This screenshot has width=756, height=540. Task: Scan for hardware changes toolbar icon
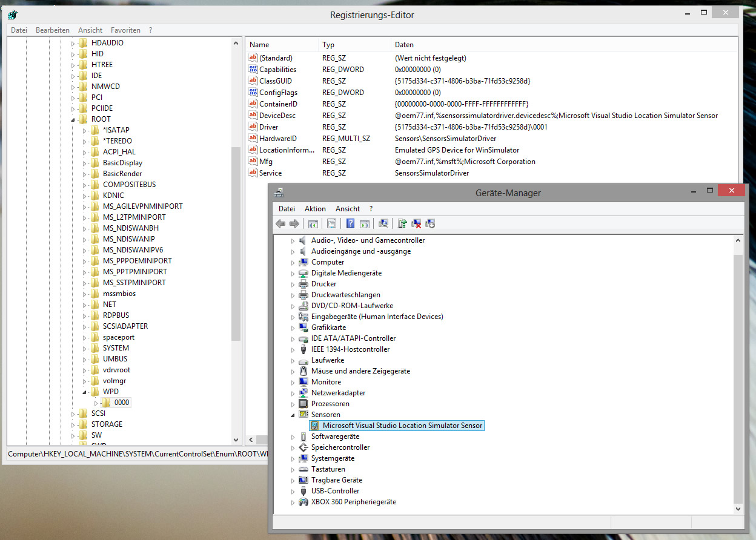383,224
